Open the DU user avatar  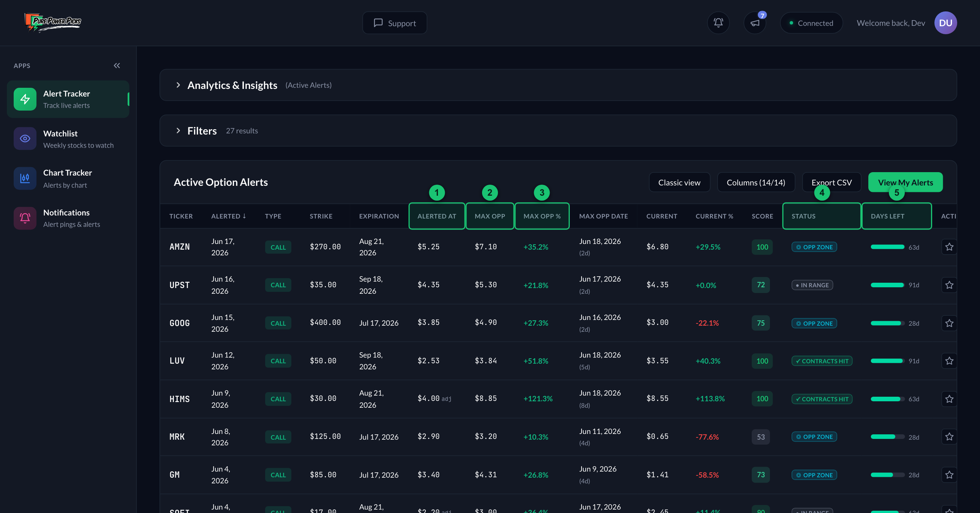click(945, 23)
